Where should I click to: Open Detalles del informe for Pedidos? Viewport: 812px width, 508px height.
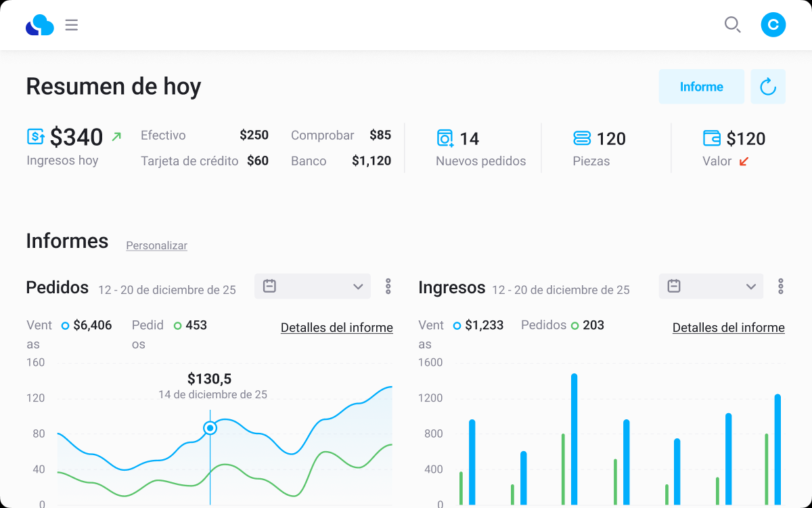(x=337, y=328)
